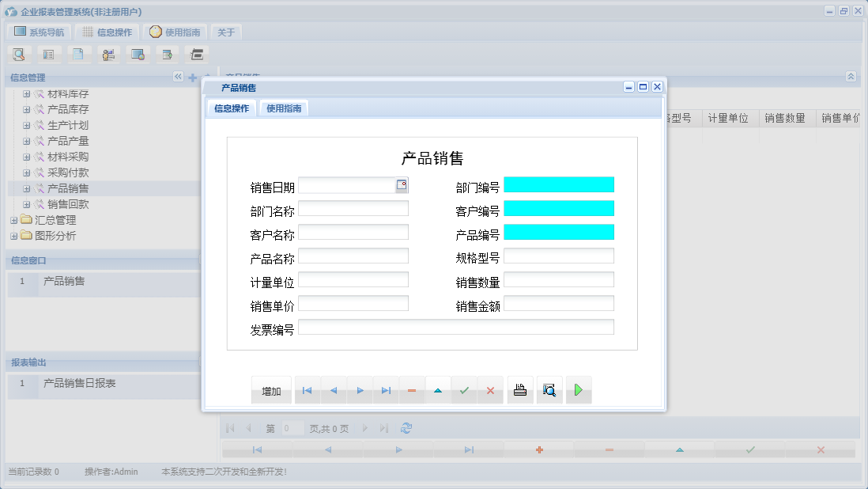Click the print icon in 产品销售 dialog

[x=519, y=389]
